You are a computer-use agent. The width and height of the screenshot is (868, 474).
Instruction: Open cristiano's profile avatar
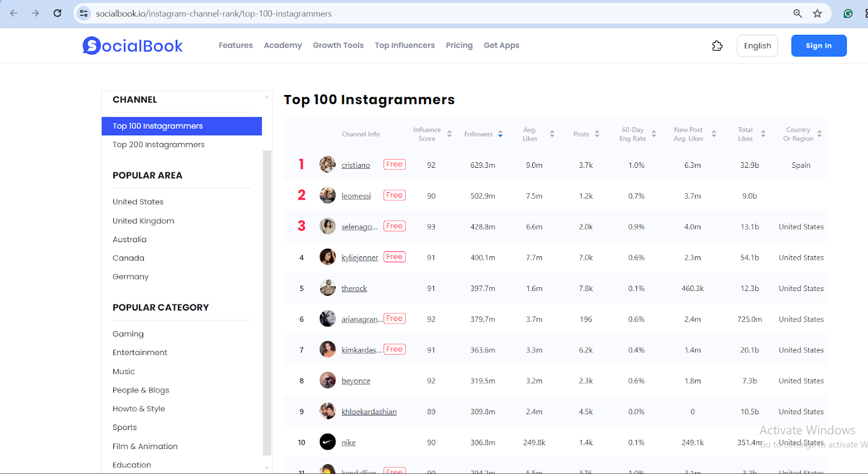click(x=328, y=165)
